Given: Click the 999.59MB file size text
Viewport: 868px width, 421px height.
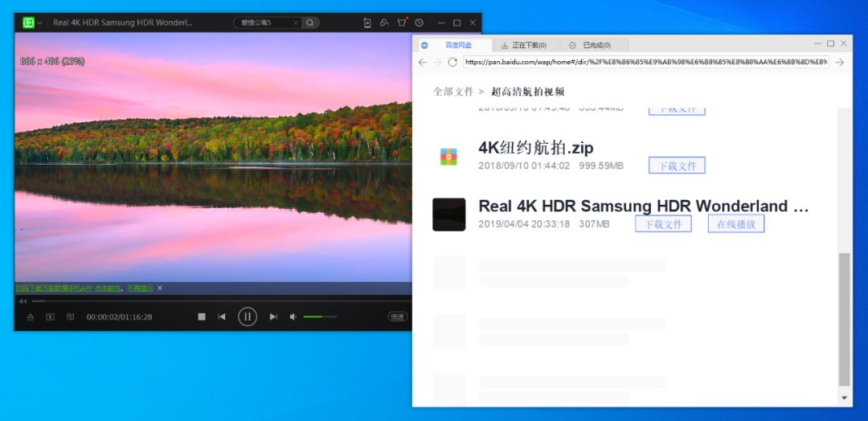Looking at the screenshot, I should click(601, 166).
